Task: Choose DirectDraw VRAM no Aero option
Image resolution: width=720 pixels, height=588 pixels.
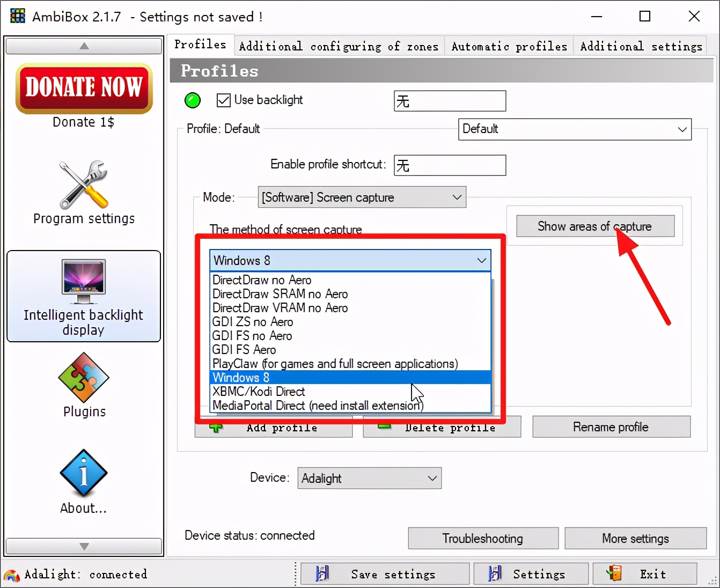Action: click(350, 308)
